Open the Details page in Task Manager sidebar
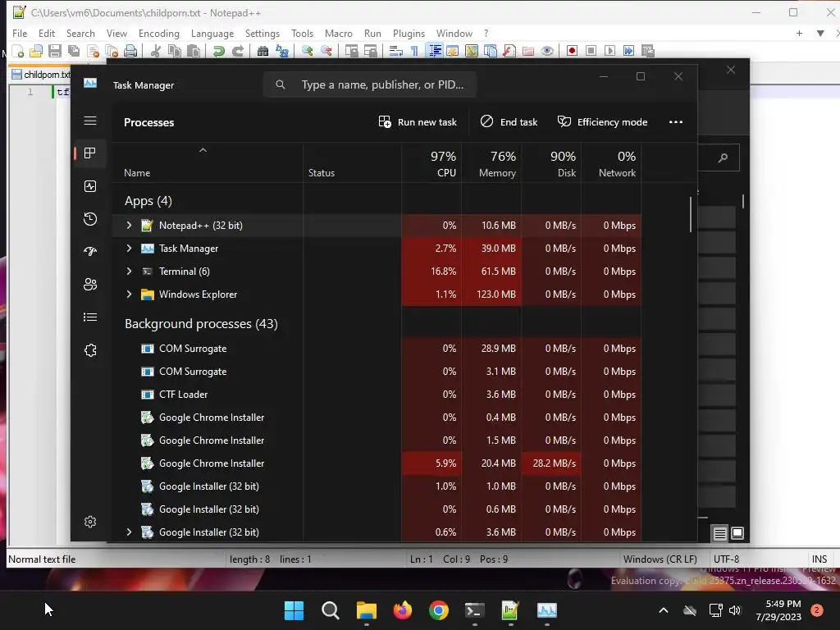 [x=90, y=317]
